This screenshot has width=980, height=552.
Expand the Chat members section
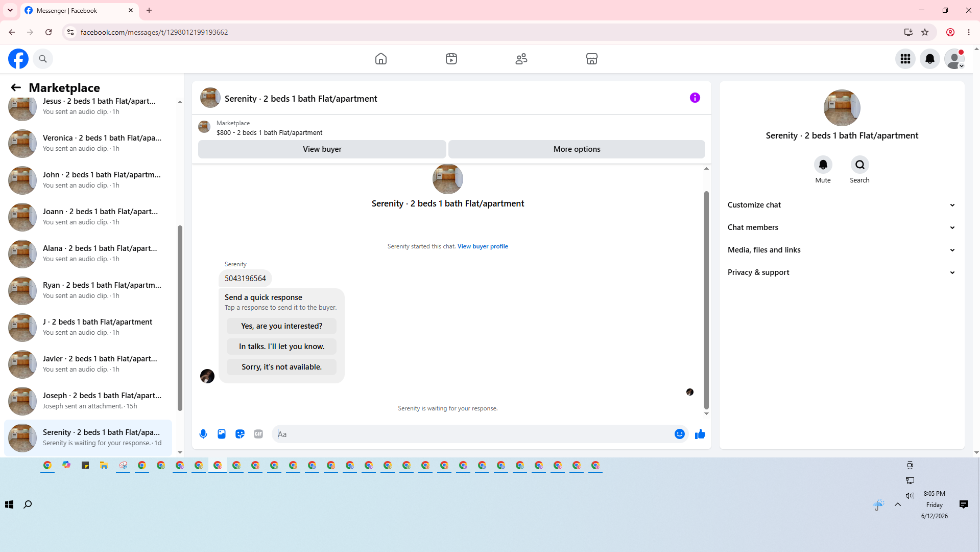[x=842, y=227]
